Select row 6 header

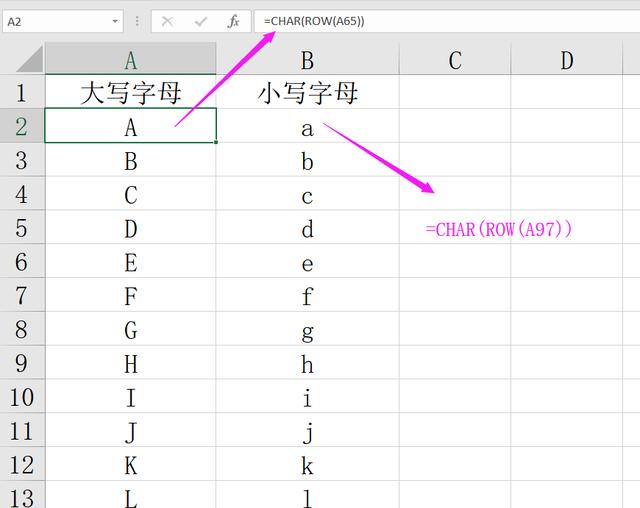pyautogui.click(x=22, y=262)
